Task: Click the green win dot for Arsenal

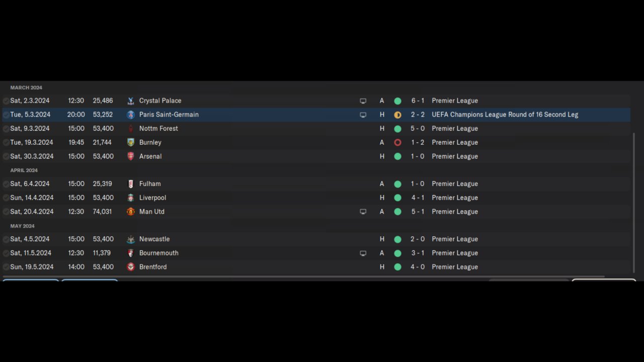Action: pos(397,156)
